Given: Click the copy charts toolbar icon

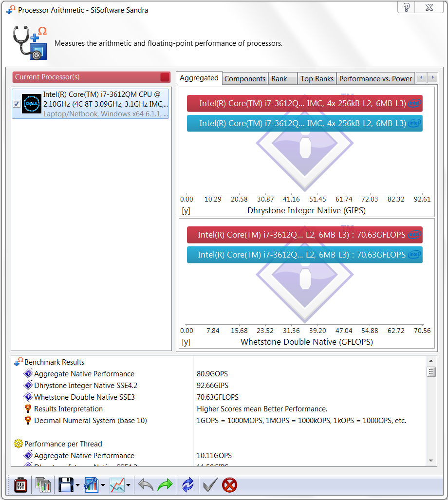Looking at the screenshot, I should click(x=43, y=485).
